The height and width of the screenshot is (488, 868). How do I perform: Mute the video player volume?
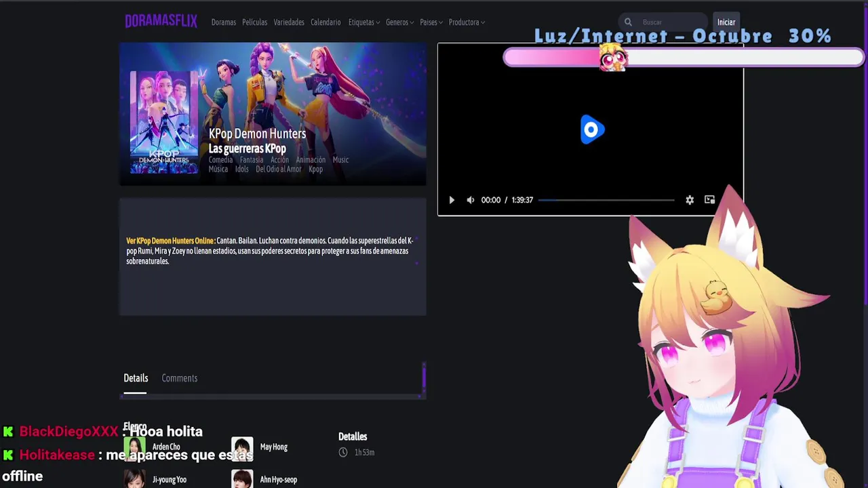[471, 200]
